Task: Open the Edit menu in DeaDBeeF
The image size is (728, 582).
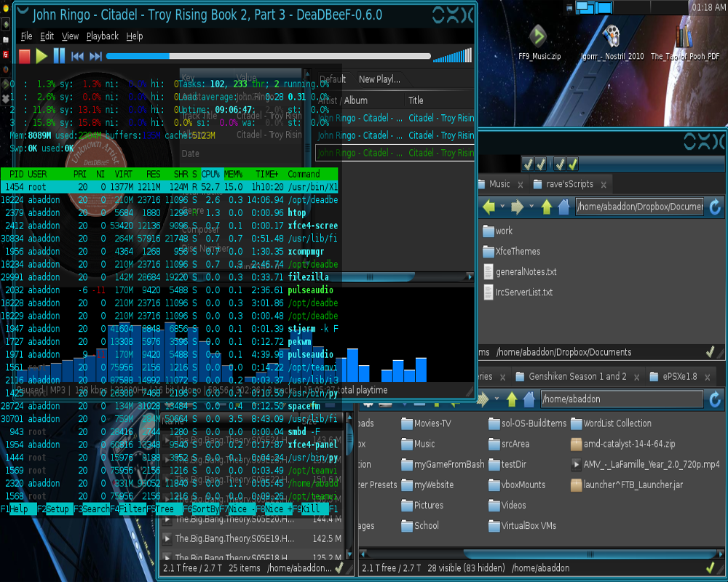Action: pyautogui.click(x=47, y=36)
